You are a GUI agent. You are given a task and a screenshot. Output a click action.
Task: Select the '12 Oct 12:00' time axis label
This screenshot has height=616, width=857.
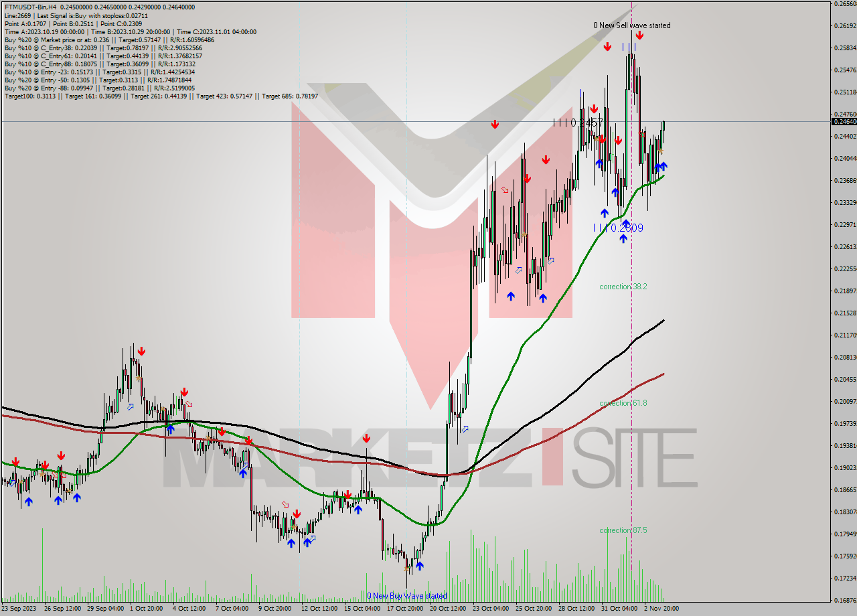point(319,609)
